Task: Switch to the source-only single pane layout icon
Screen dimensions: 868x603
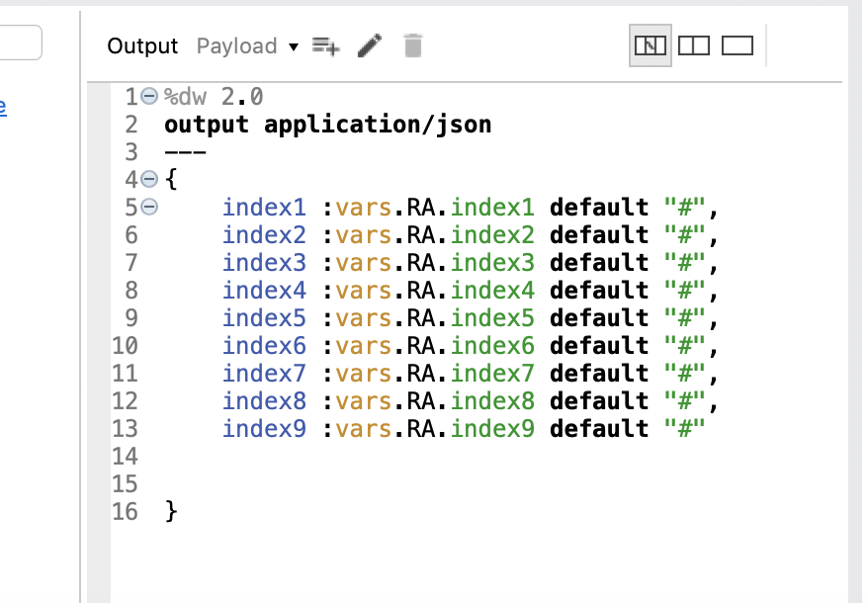Action: point(738,45)
